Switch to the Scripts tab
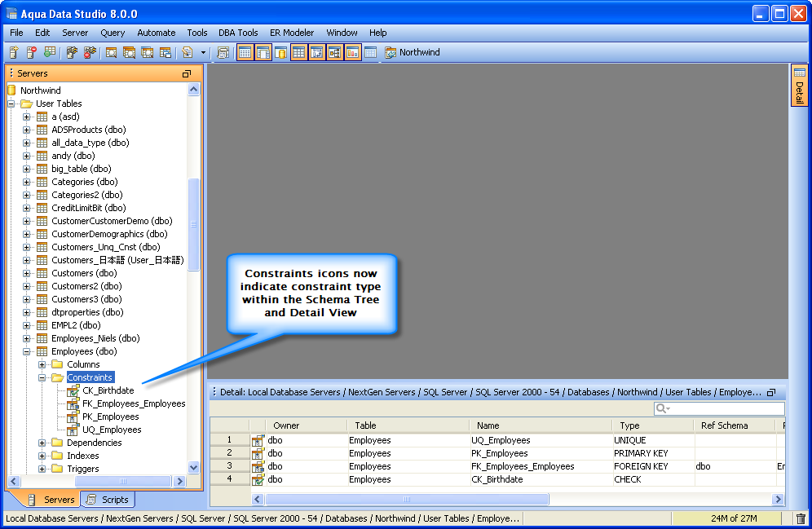 (108, 500)
